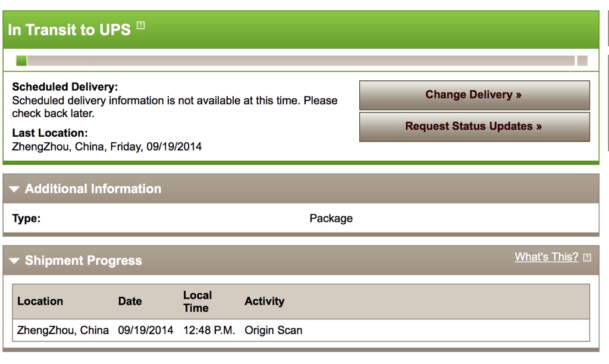
Task: Click the Additional Information section header
Action: [93, 189]
